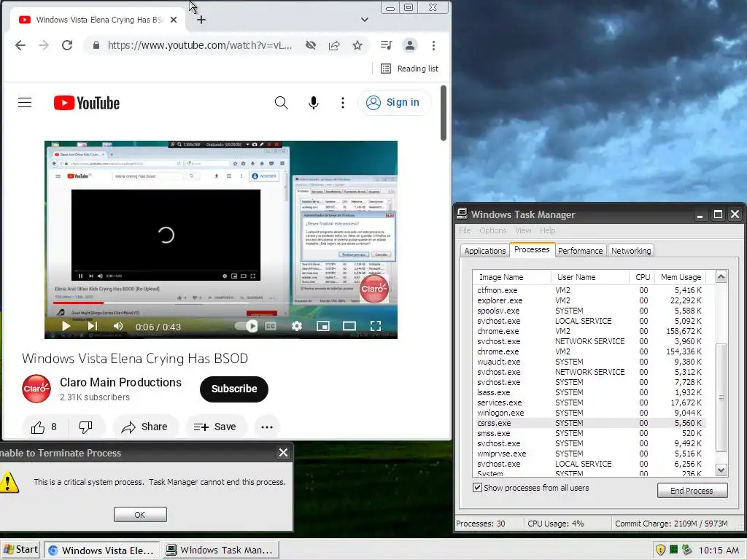Mute the video volume

point(117,326)
